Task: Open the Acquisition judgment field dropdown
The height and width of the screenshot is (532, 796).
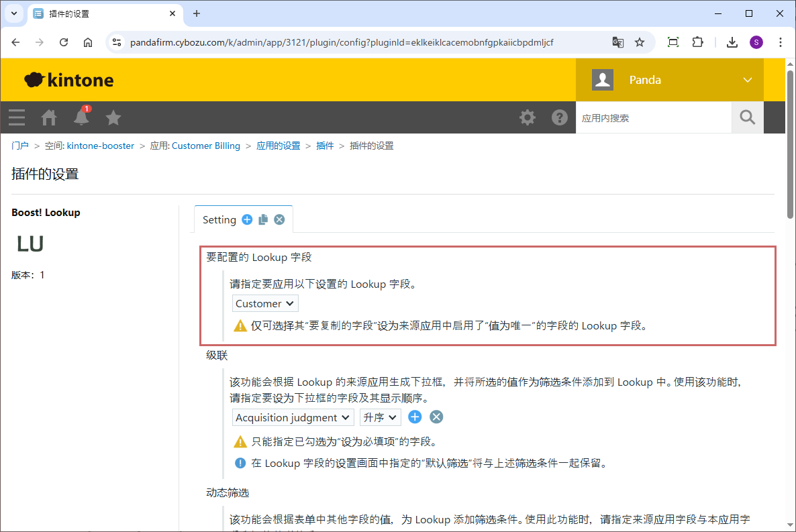Action: [293, 417]
